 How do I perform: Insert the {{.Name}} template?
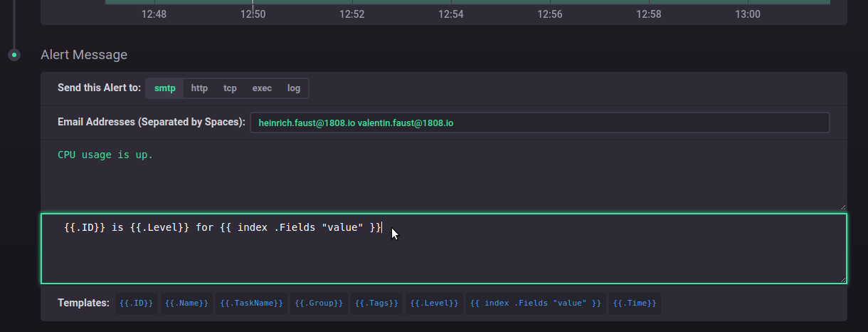[186, 304]
